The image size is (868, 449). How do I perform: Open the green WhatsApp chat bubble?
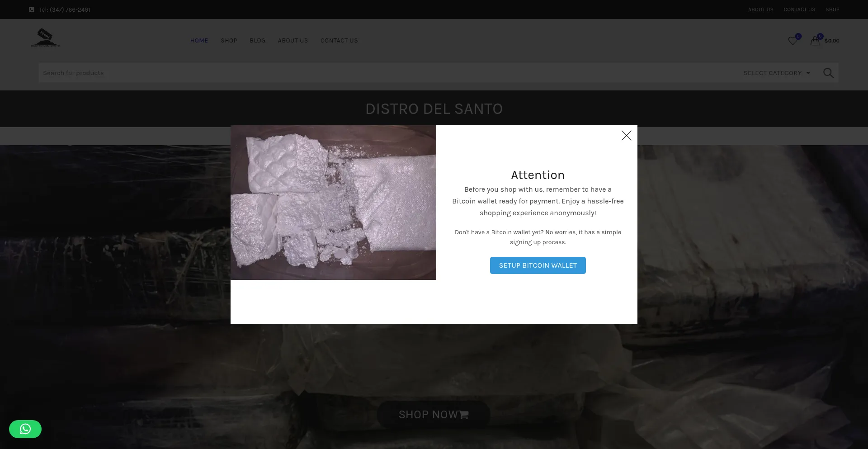(x=25, y=429)
